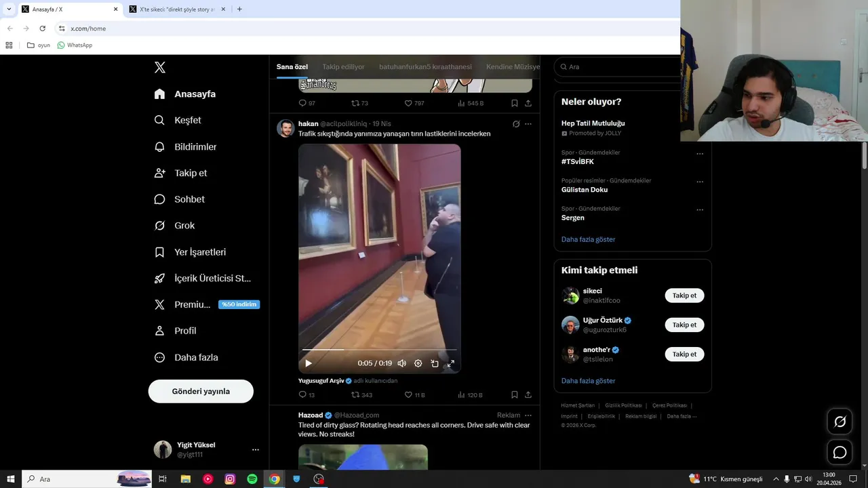
Task: Open more options on hakan's post
Action: pos(528,124)
